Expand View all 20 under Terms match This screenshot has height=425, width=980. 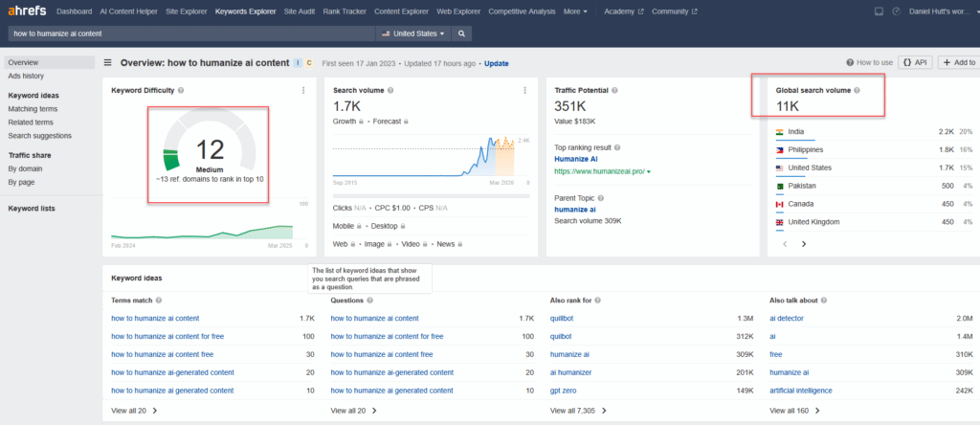pyautogui.click(x=134, y=411)
